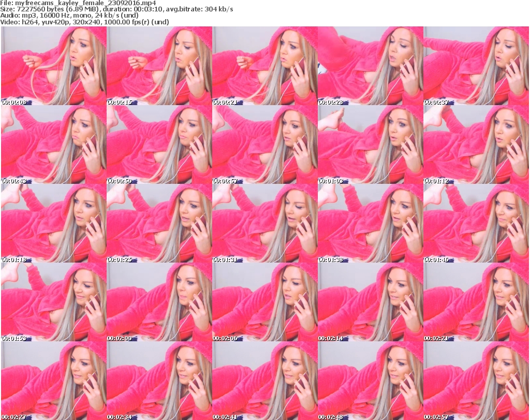Screen dimensions: 530x420
Task: Select the frame stamped 00:01:53
Action: pyautogui.click(x=54, y=302)
